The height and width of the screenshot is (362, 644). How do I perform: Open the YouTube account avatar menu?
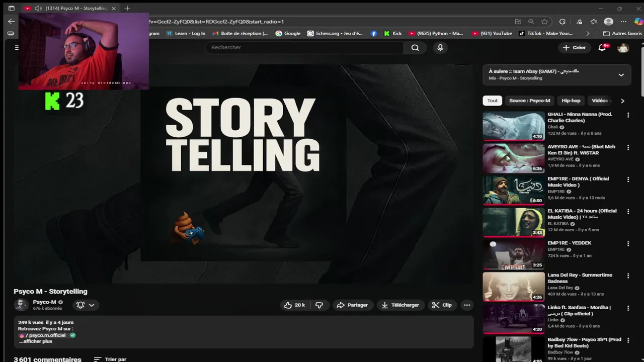pos(623,48)
